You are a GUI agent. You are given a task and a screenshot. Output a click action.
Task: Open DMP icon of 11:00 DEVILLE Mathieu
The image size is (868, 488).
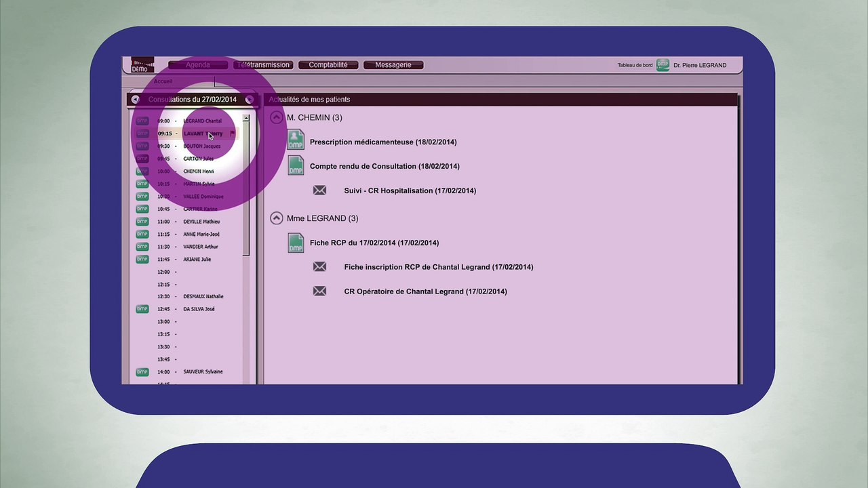click(x=142, y=221)
